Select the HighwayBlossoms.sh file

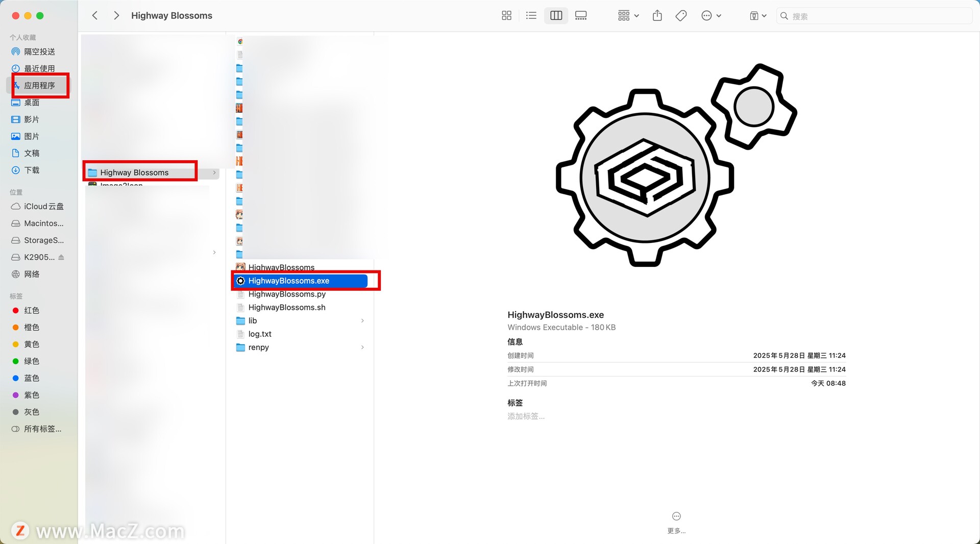click(x=287, y=307)
